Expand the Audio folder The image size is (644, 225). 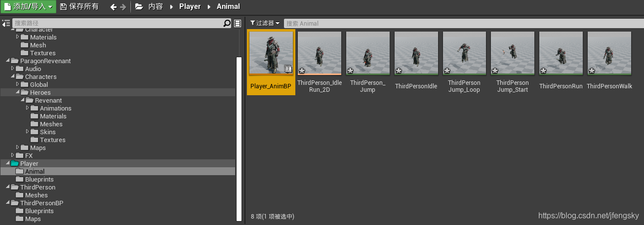point(13,69)
